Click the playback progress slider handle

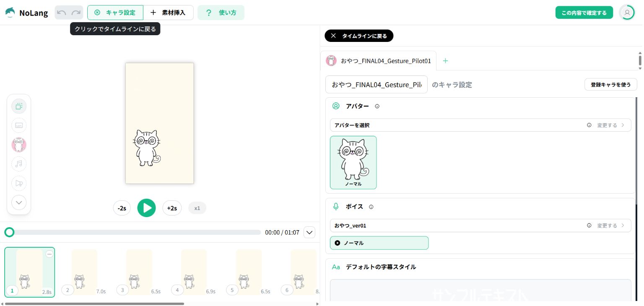coord(9,232)
